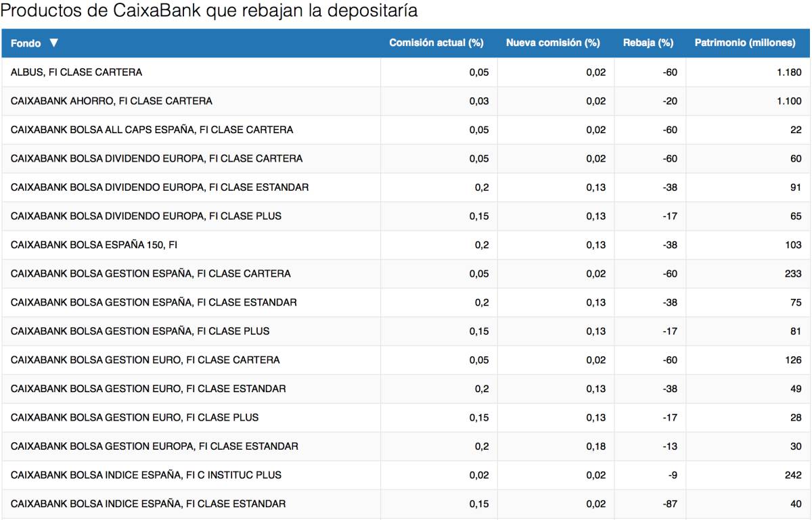Image resolution: width=812 pixels, height=520 pixels.
Task: Select BOLSA INDICE ESPAÑA, FI C INSTITUC PLUS
Action: [x=406, y=475]
